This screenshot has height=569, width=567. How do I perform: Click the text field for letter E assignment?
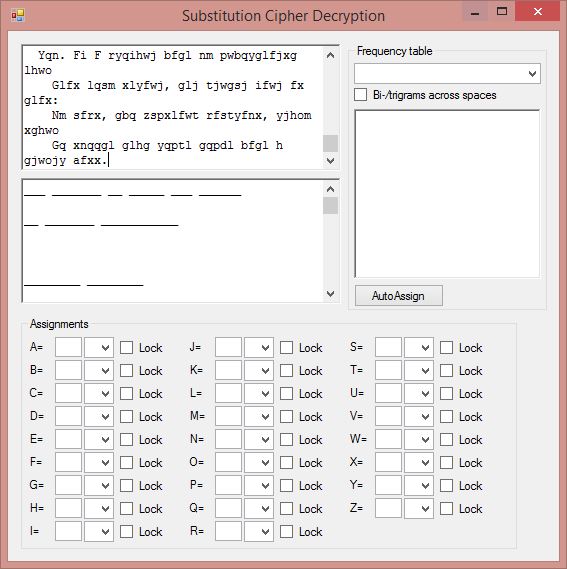click(68, 439)
